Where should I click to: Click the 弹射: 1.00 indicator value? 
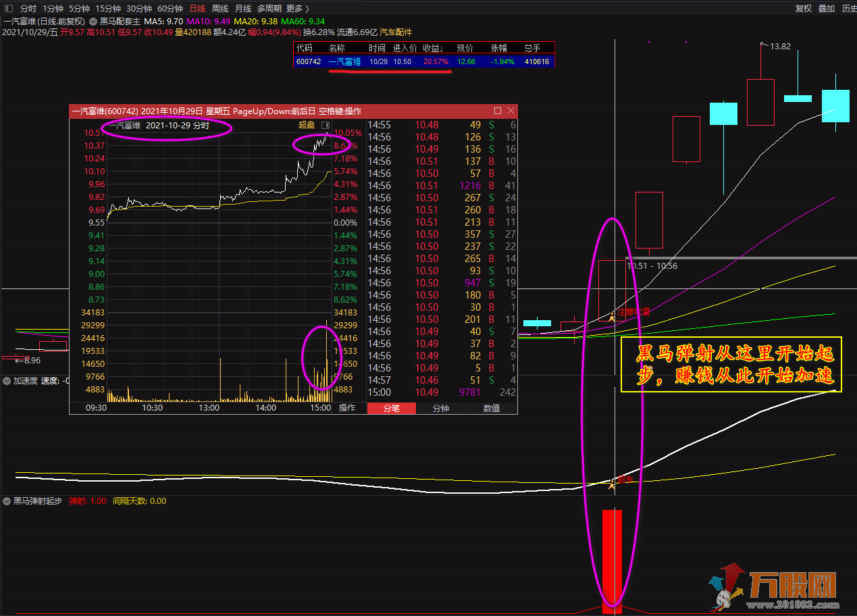tap(87, 501)
